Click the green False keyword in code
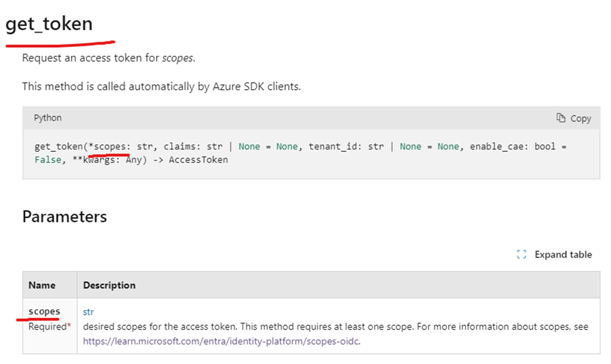Screen dimensions: 611x364 click(48, 160)
